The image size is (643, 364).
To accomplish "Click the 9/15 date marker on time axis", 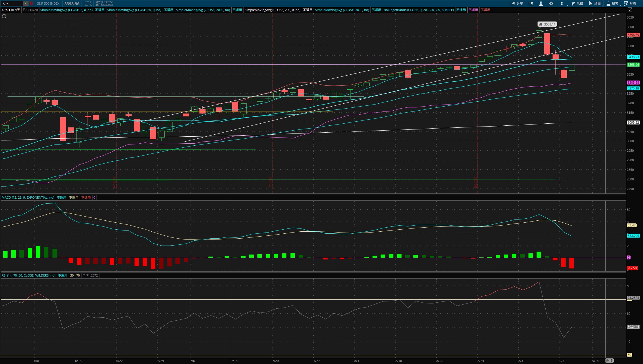I will pos(609,361).
